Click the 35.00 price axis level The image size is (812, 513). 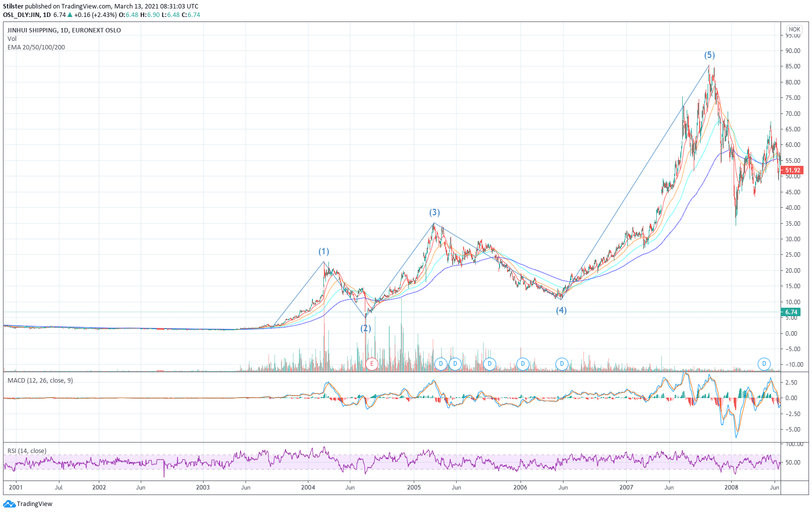[x=793, y=223]
